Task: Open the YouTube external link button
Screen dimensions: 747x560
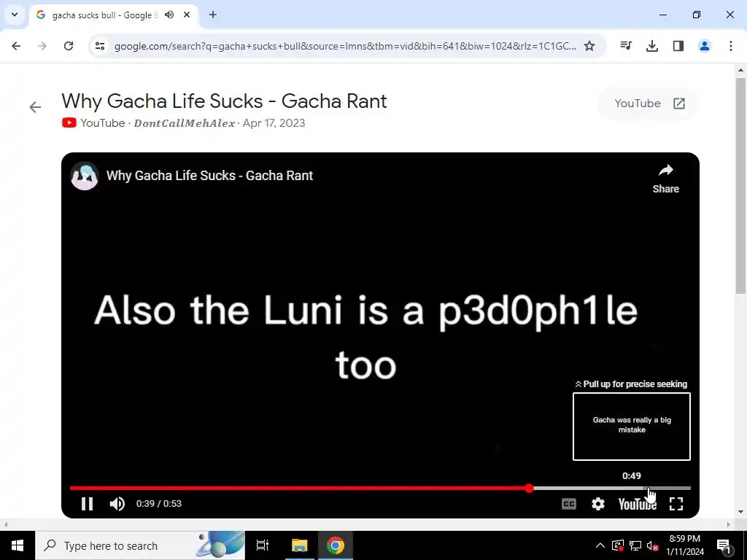Action: pyautogui.click(x=649, y=104)
